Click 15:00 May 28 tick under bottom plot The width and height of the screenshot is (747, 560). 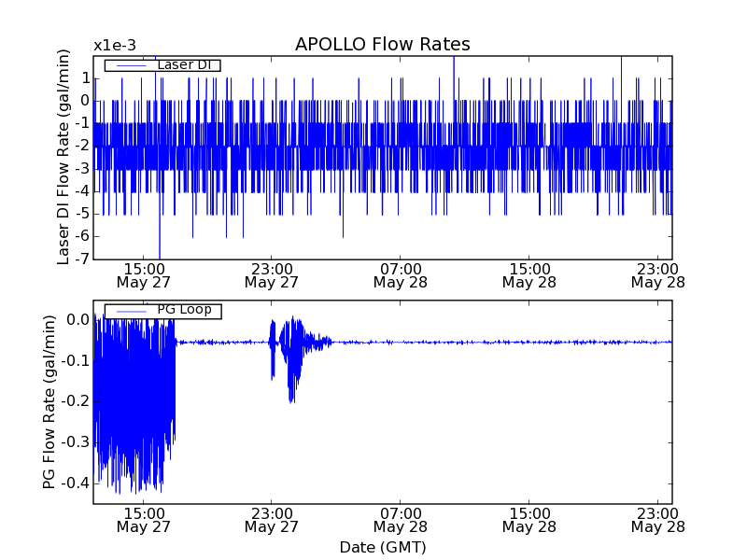(x=529, y=520)
